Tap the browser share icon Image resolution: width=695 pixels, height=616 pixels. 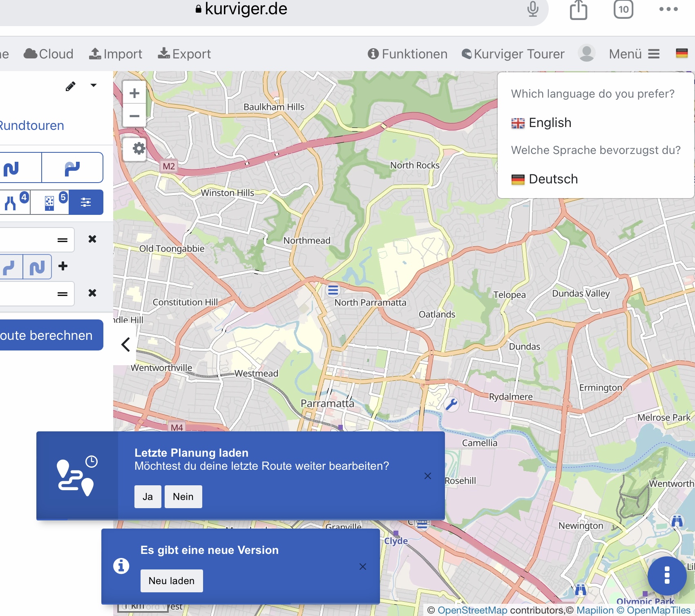click(x=578, y=10)
